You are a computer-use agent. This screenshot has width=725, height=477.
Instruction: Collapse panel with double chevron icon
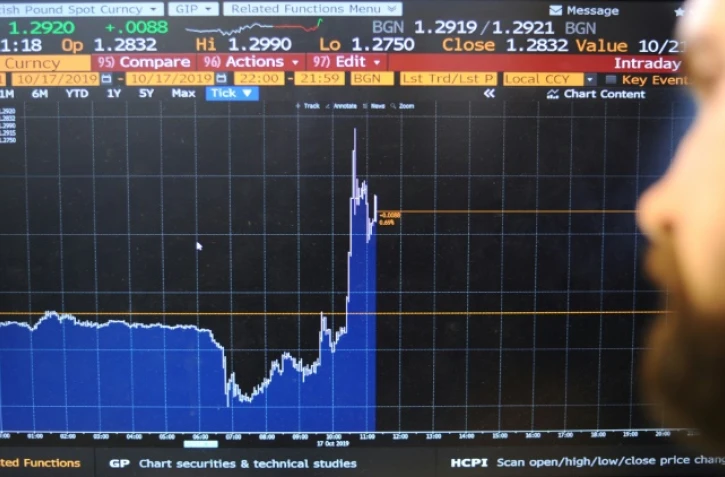coord(489,94)
